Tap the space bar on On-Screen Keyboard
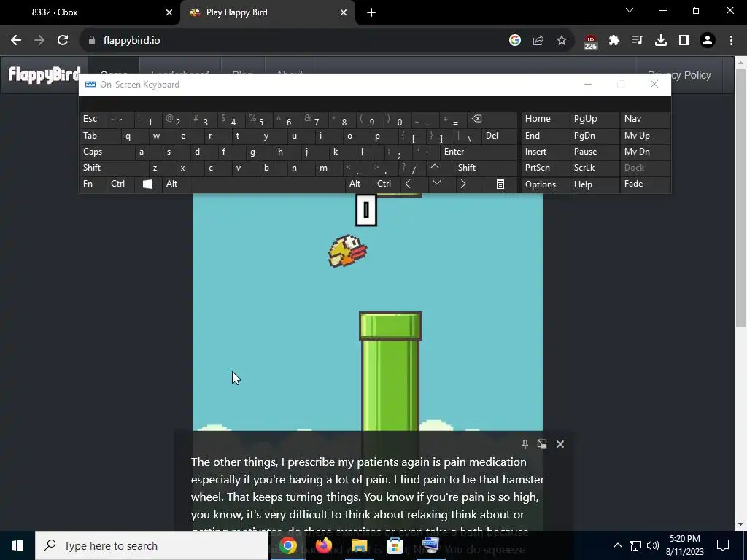The height and width of the screenshot is (560, 747). pyautogui.click(x=267, y=184)
